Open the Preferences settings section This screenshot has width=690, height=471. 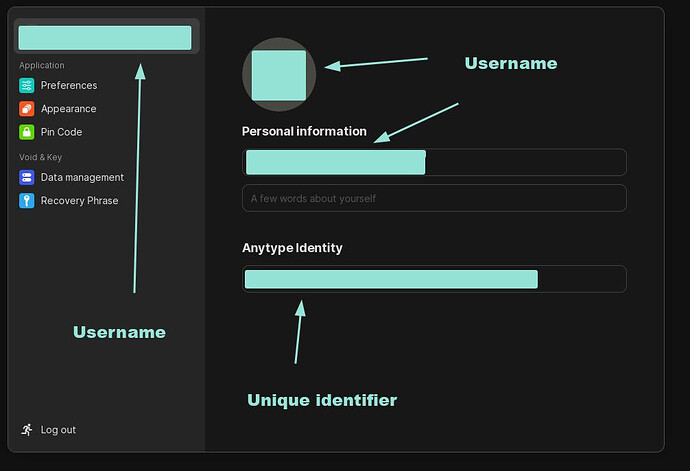click(x=69, y=86)
